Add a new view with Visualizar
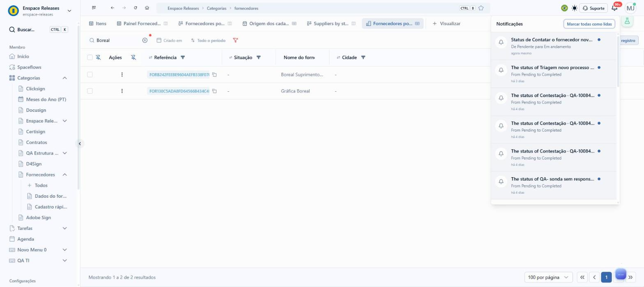 [x=446, y=23]
